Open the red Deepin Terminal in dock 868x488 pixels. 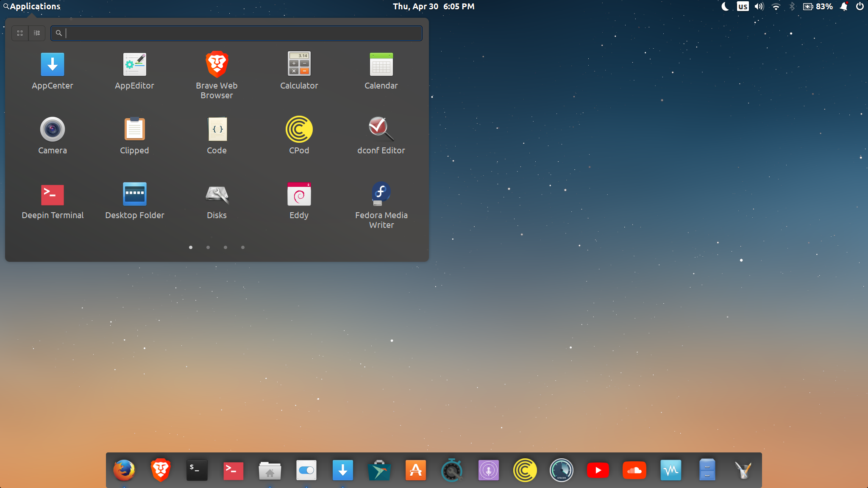point(234,470)
